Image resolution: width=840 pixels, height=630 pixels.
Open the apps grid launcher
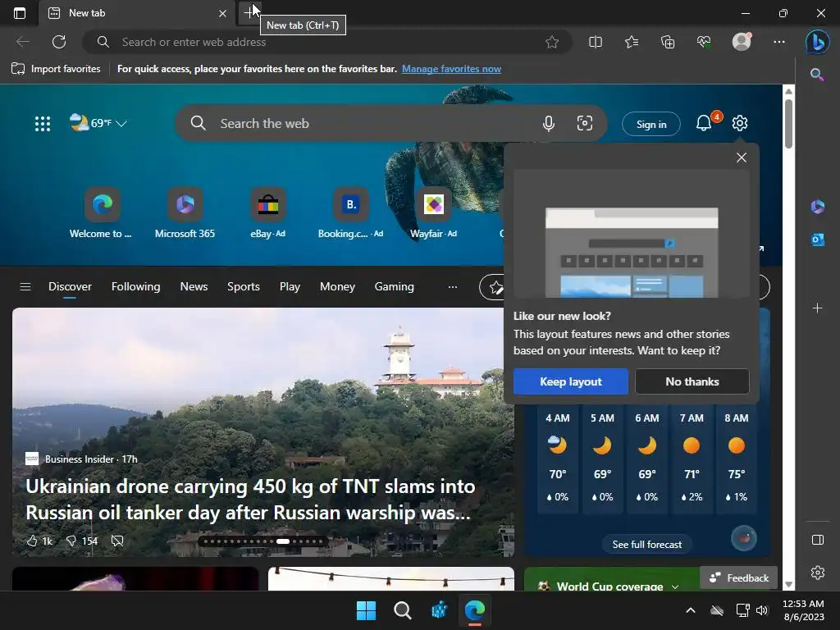click(x=43, y=124)
